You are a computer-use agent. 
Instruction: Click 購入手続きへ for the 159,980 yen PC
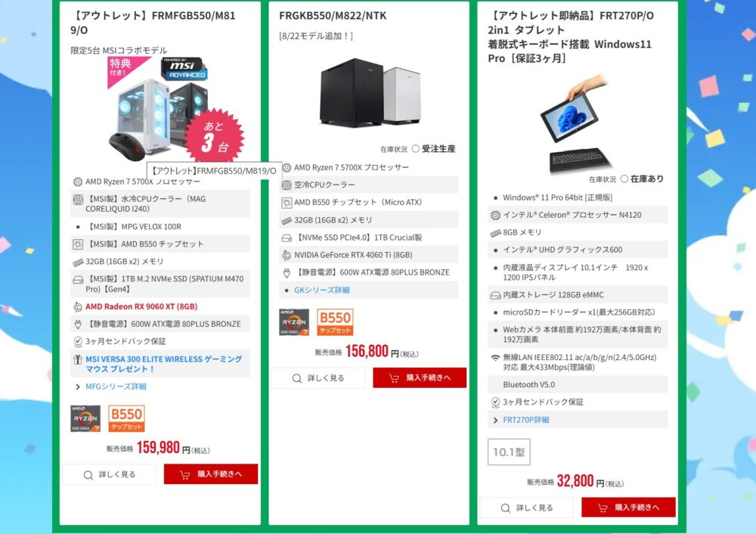(211, 474)
